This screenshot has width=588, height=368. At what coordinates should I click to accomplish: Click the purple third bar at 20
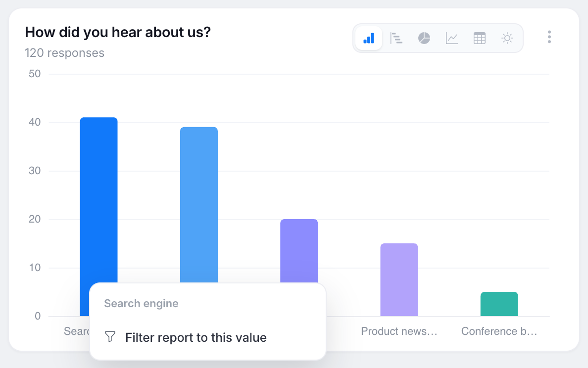pos(299,251)
